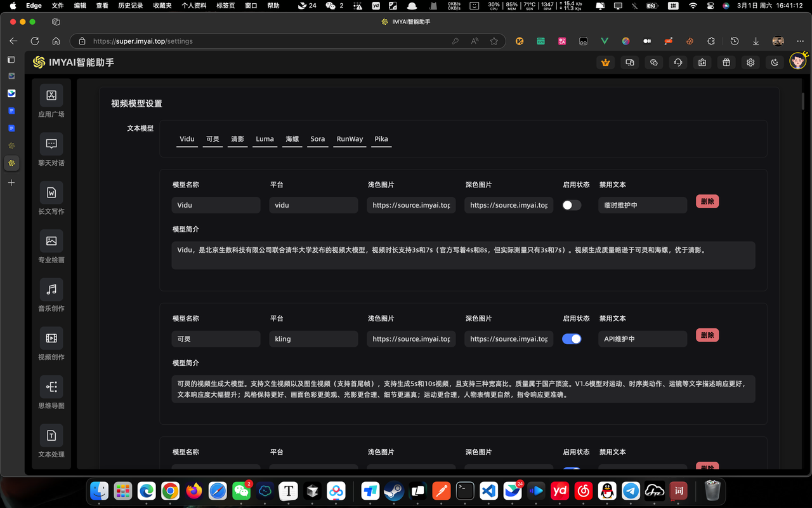Open 聊天对话 chat section

point(51,150)
